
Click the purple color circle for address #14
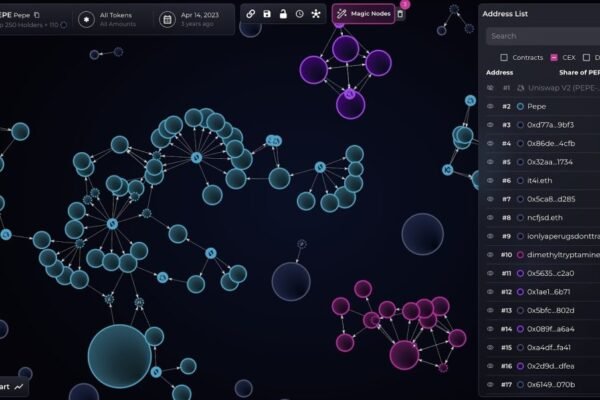coord(520,328)
